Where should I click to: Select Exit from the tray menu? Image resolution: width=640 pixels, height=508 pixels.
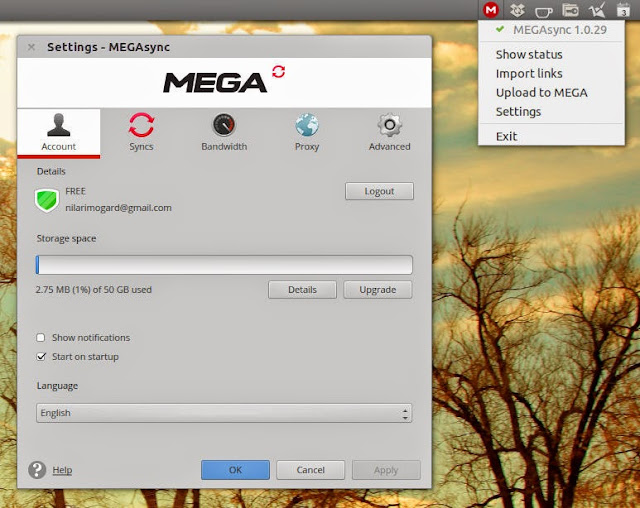tap(507, 136)
